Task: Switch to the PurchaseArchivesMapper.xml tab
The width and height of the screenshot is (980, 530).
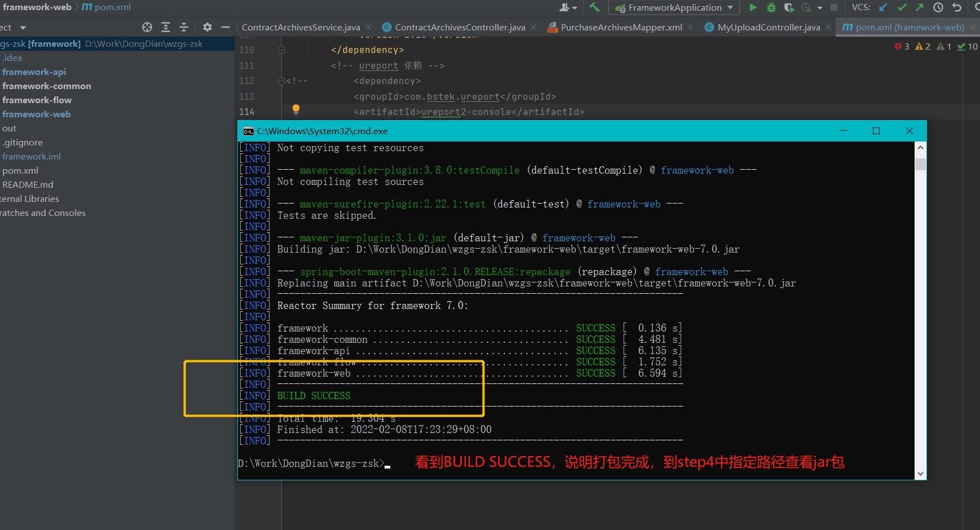Action: tap(616, 26)
